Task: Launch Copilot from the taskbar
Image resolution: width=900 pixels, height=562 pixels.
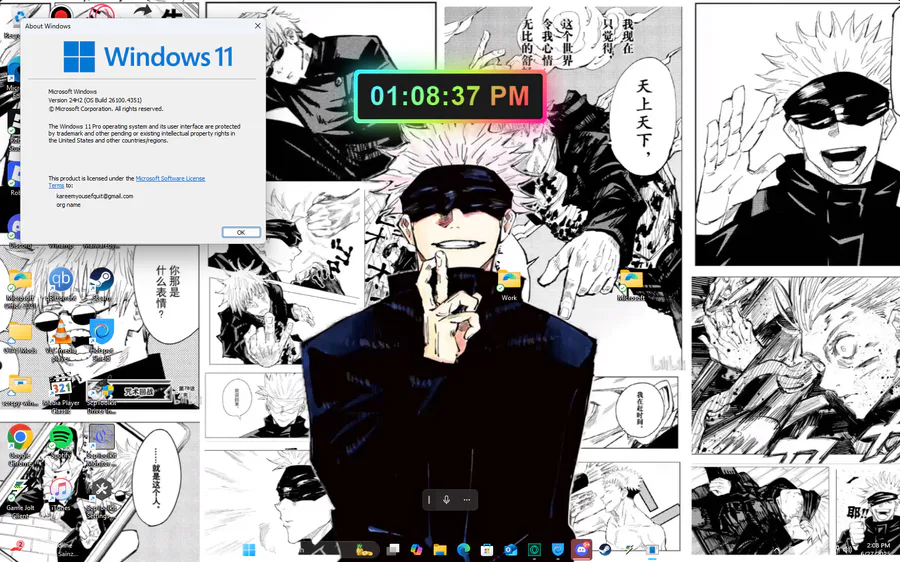Action: coord(417,550)
